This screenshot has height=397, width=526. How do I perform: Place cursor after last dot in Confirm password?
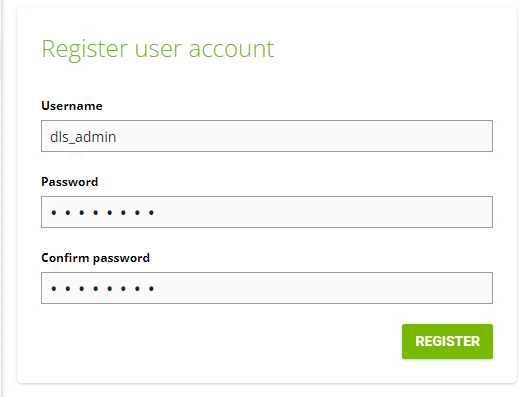point(156,288)
